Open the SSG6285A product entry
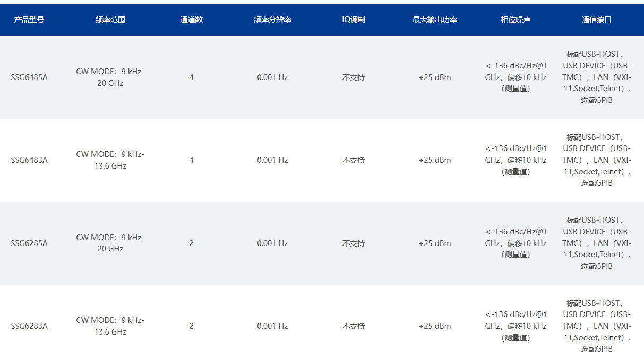644x359 pixels. tap(29, 243)
